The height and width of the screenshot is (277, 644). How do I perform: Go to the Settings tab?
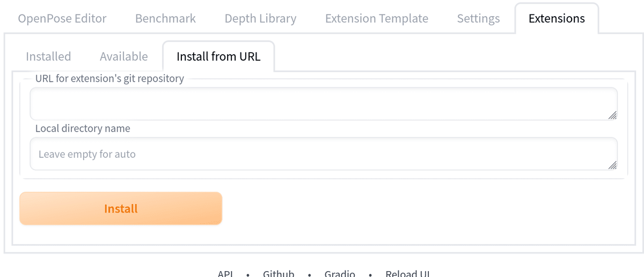(478, 18)
